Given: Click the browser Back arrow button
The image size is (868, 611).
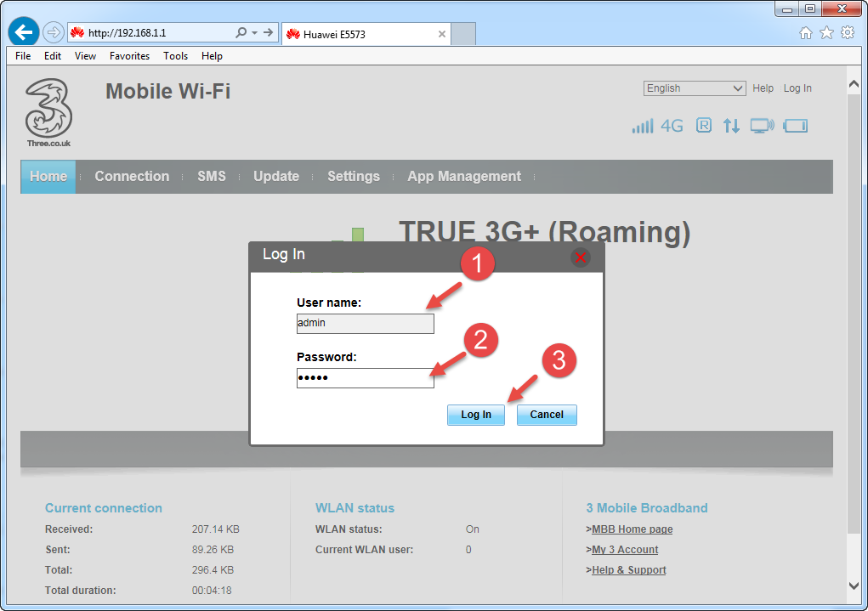Looking at the screenshot, I should pos(23,32).
